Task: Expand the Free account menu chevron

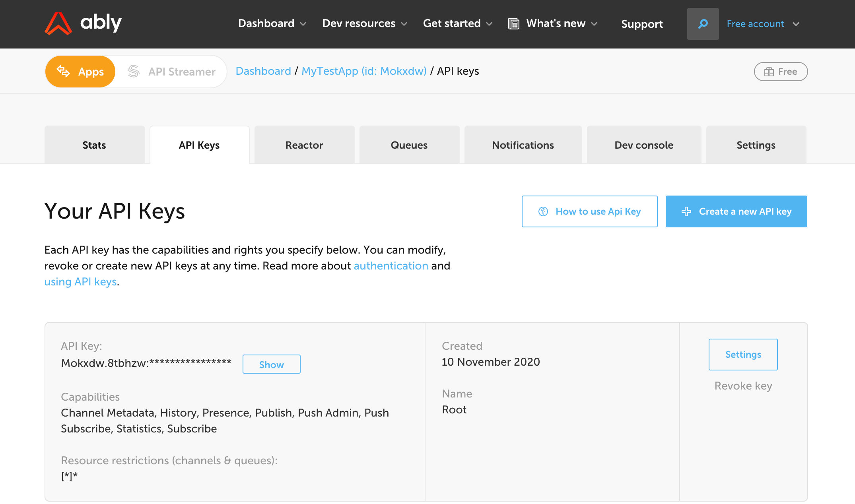Action: pos(796,24)
